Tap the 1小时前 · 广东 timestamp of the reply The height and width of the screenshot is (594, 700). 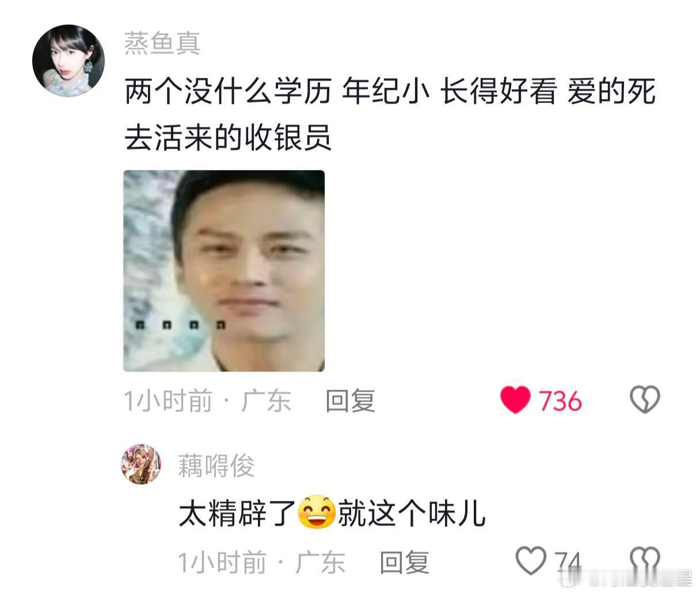click(261, 562)
